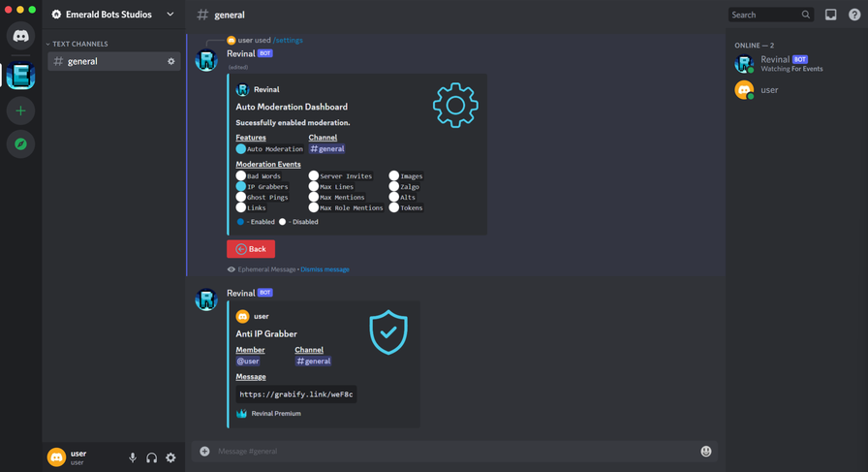Screen dimensions: 868x472
Task: Click the attachment plus button
Action: coord(204,451)
